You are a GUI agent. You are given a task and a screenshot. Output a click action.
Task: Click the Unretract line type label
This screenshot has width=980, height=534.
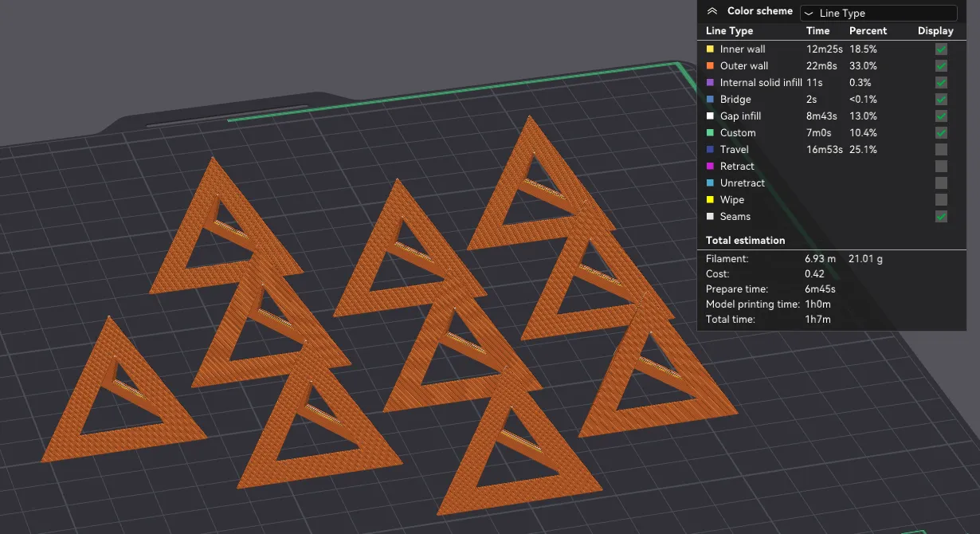(742, 183)
